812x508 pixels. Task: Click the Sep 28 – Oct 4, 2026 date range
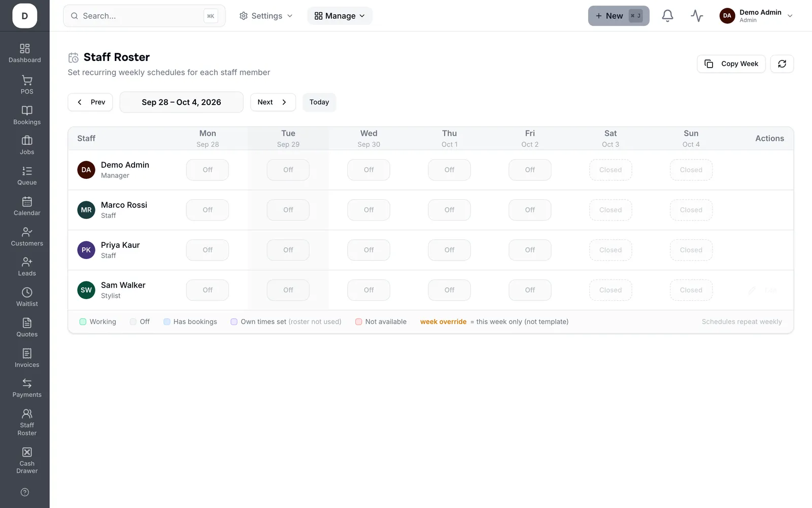[x=181, y=102]
